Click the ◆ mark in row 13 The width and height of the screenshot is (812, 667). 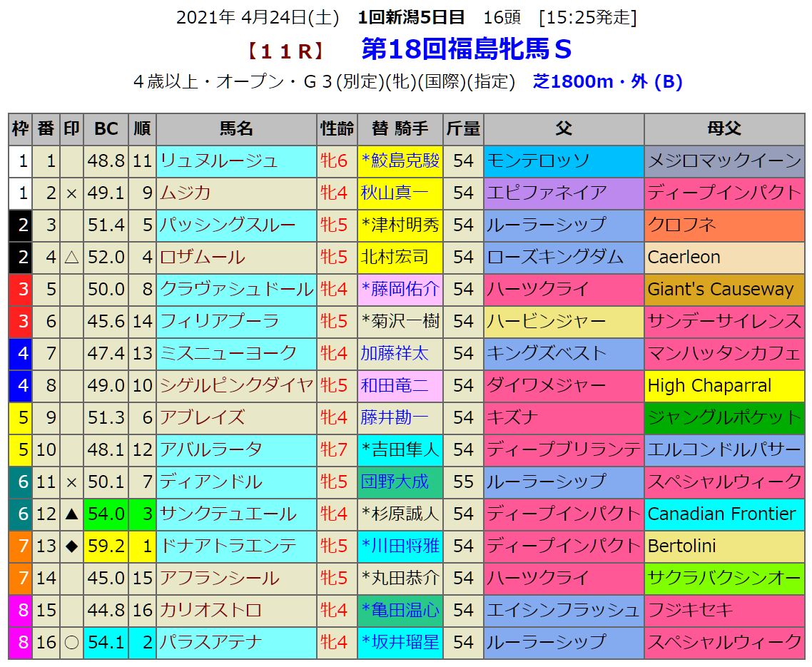71,546
